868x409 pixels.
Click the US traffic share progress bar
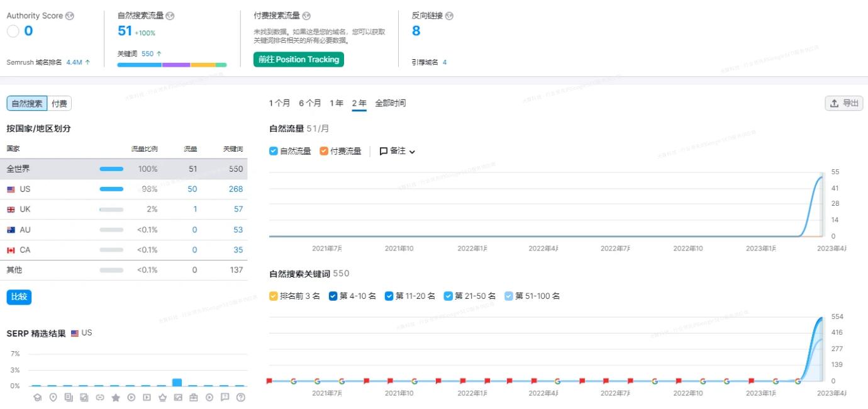[110, 189]
